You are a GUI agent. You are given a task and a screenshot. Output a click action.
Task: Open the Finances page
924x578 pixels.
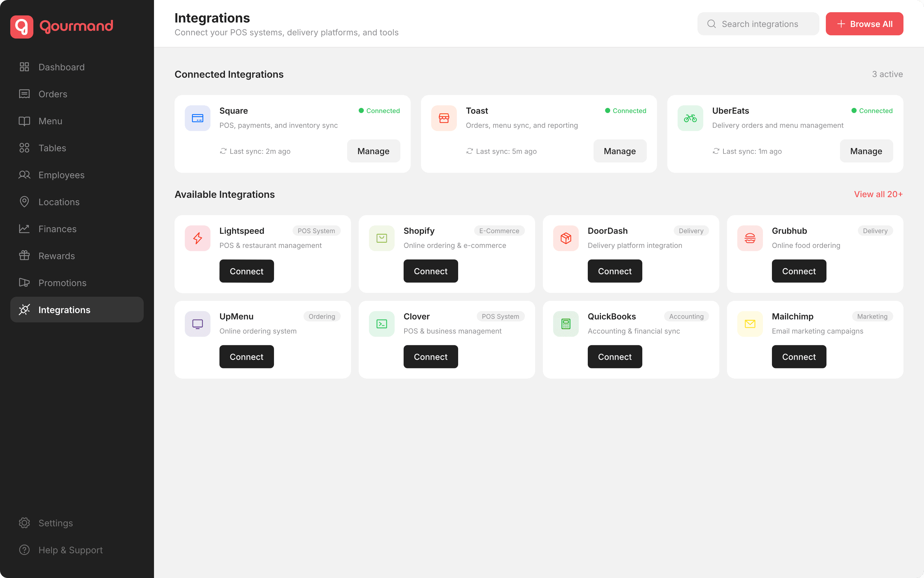pyautogui.click(x=77, y=229)
